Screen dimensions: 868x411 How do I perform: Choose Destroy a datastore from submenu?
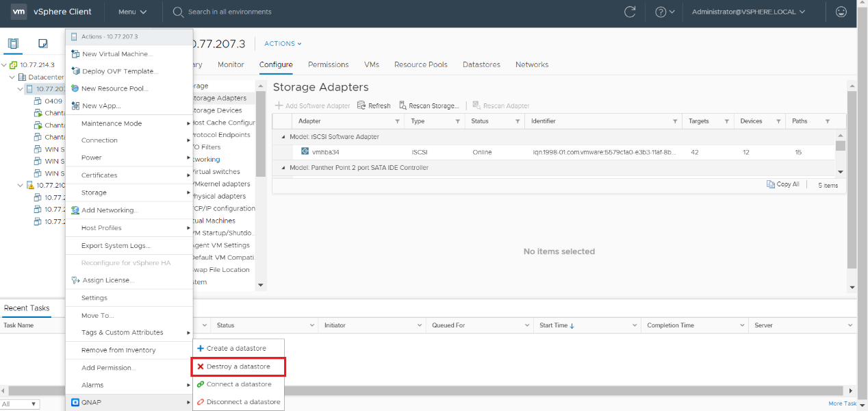238,366
